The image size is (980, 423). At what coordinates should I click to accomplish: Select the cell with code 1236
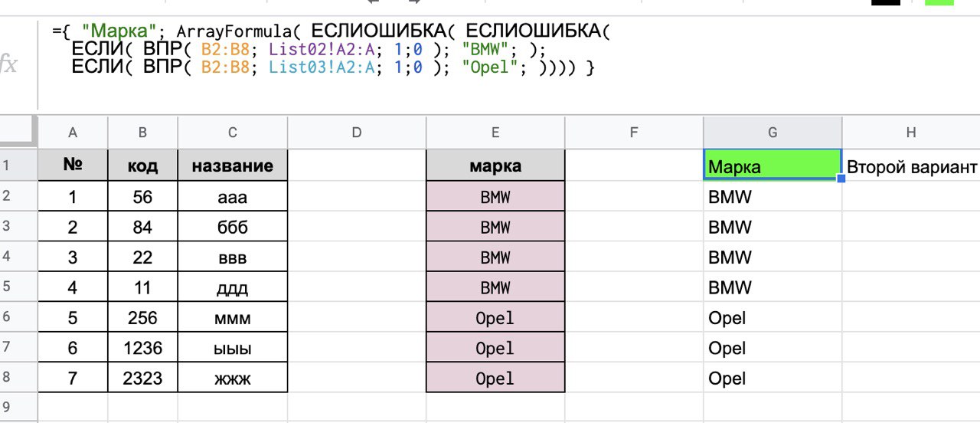coord(142,348)
